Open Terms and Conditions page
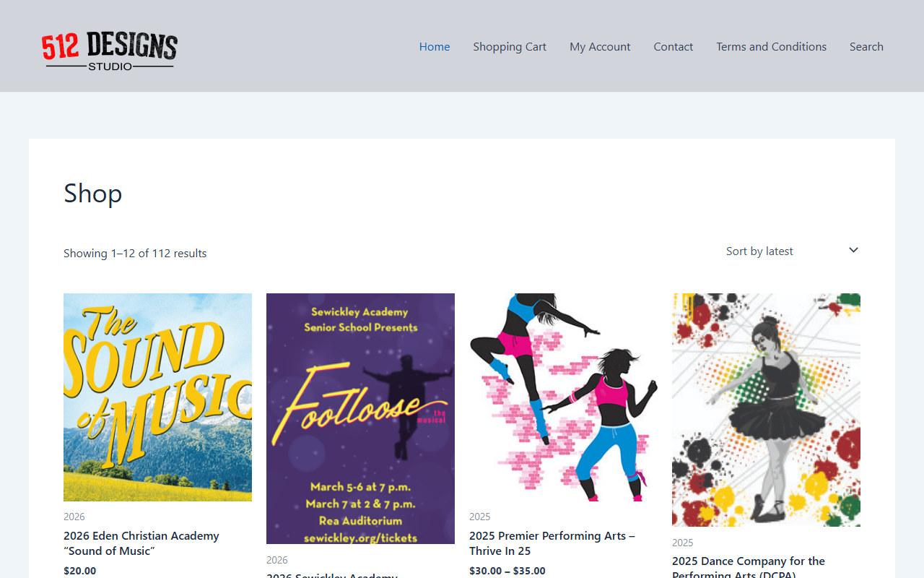924x578 pixels. tap(771, 46)
